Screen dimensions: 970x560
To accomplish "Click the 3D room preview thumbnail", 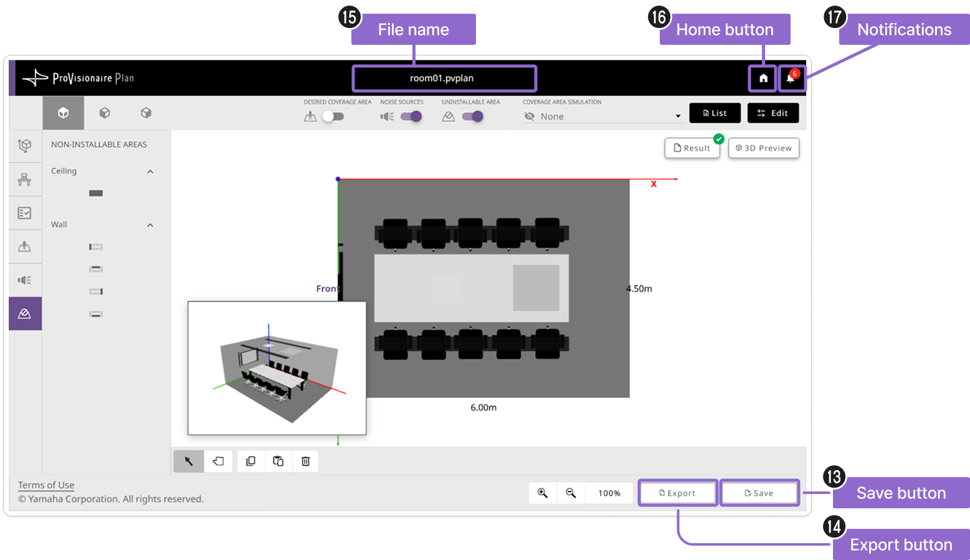I will tap(277, 368).
